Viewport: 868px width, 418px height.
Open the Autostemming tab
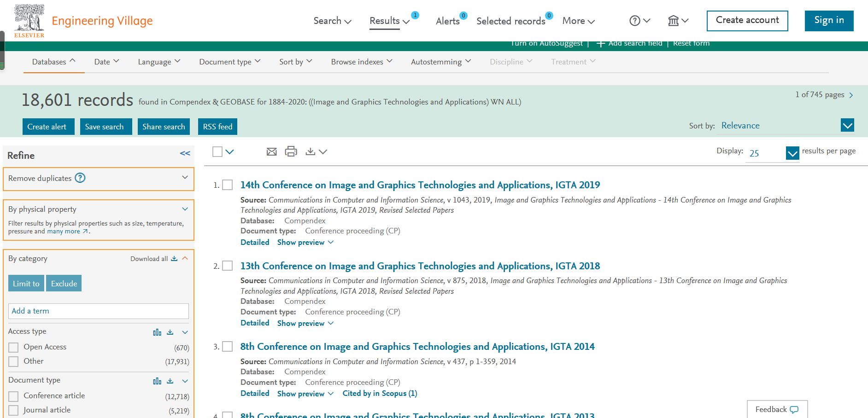[441, 62]
